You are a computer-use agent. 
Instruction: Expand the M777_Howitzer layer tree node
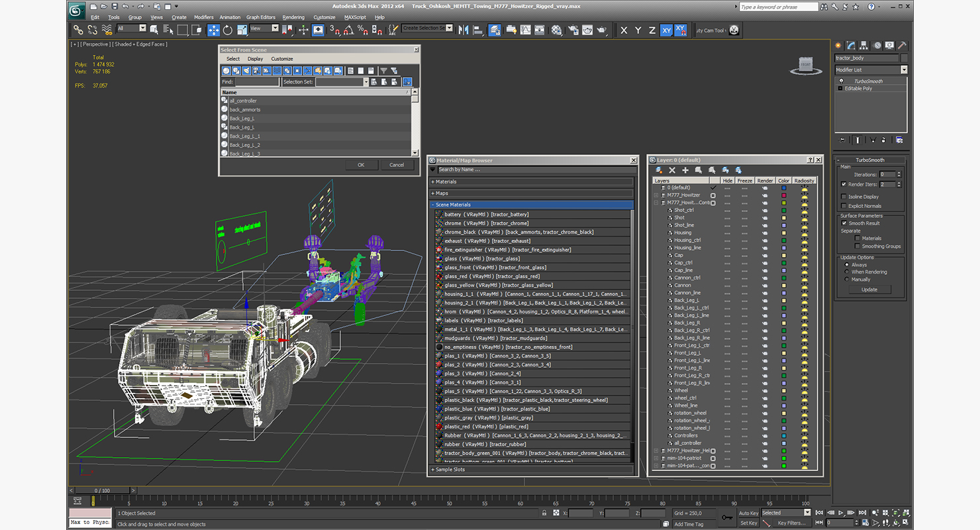(x=656, y=195)
